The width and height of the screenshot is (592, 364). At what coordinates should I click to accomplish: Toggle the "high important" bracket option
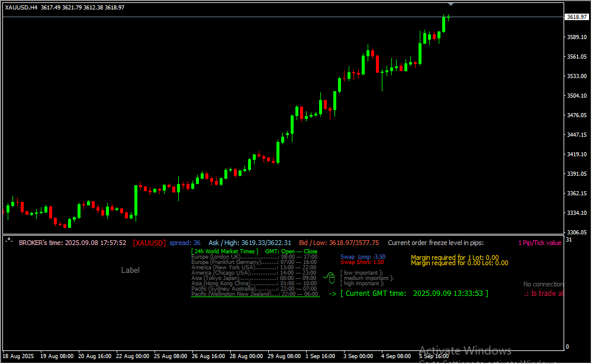click(362, 284)
